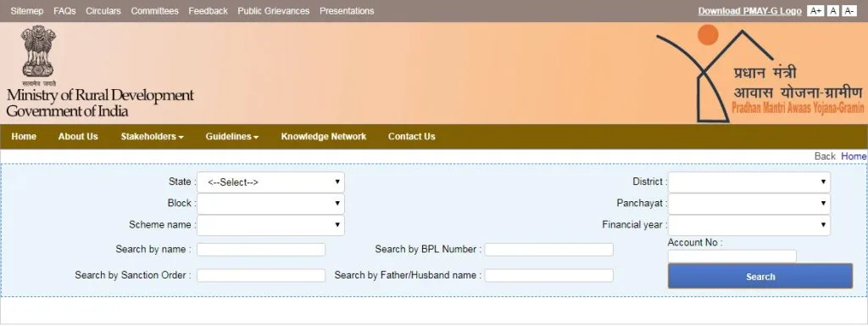
Task: Open the Circulars link
Action: pos(103,11)
